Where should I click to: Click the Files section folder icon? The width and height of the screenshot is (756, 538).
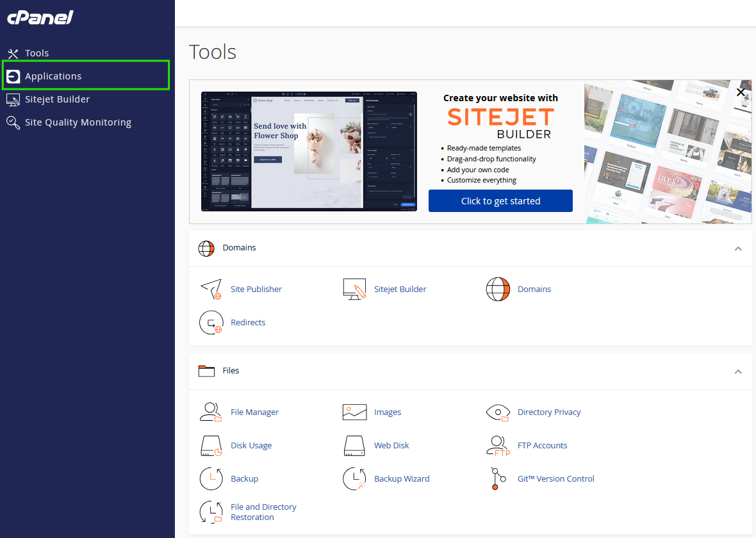click(x=206, y=371)
